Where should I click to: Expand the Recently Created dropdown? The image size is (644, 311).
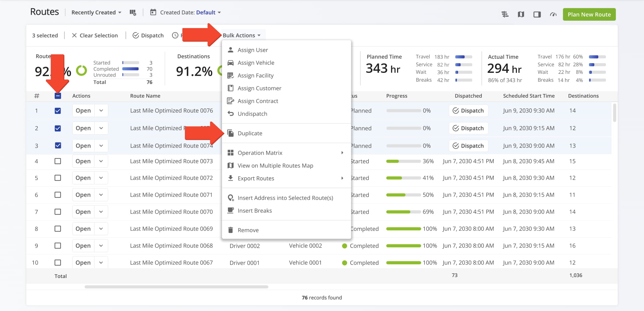pyautogui.click(x=96, y=13)
